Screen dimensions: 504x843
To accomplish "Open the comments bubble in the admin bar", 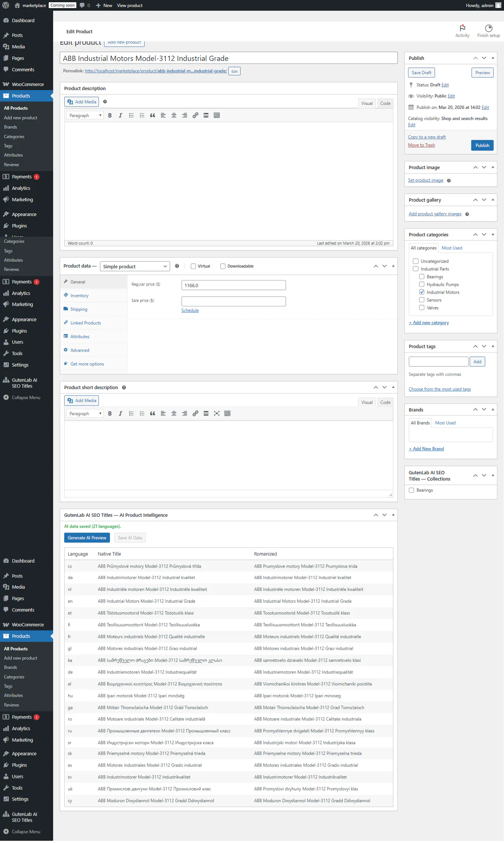I will (85, 5).
